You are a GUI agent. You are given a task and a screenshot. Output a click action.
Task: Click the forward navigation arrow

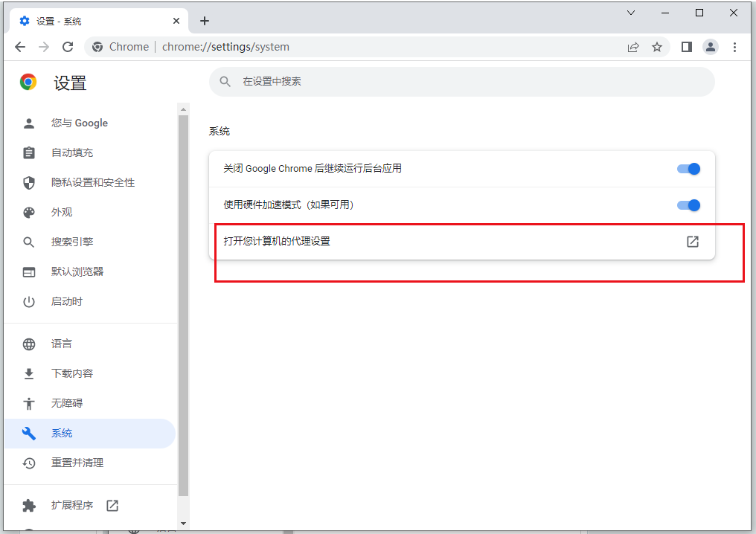tap(44, 47)
